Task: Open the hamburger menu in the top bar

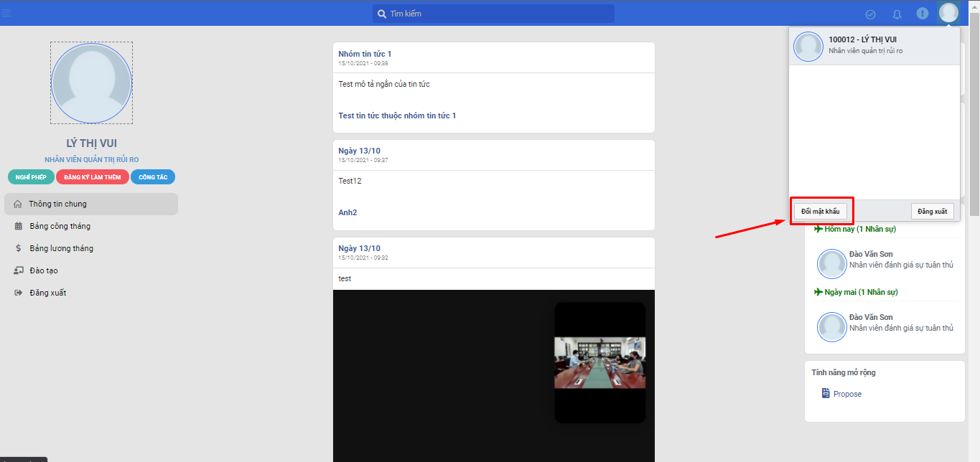Action: click(x=6, y=13)
